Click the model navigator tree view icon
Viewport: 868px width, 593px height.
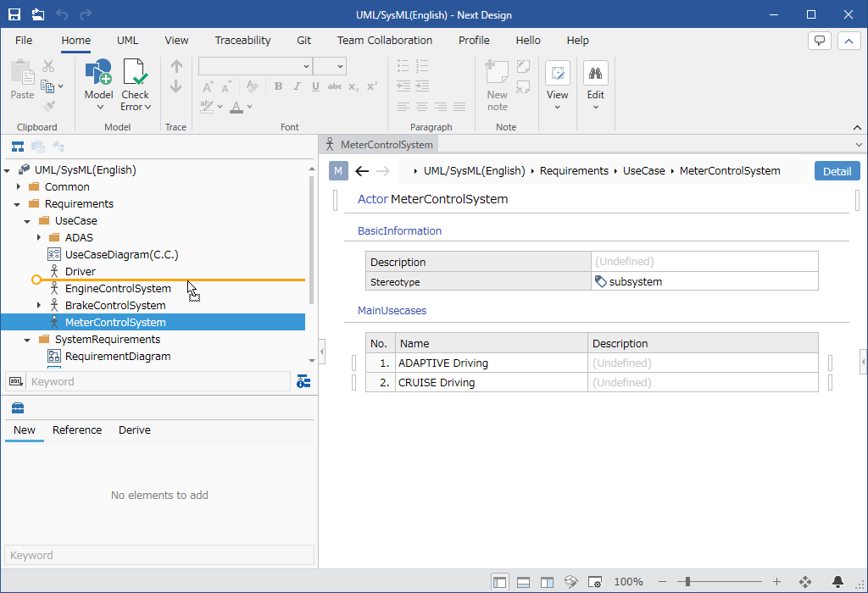click(18, 147)
